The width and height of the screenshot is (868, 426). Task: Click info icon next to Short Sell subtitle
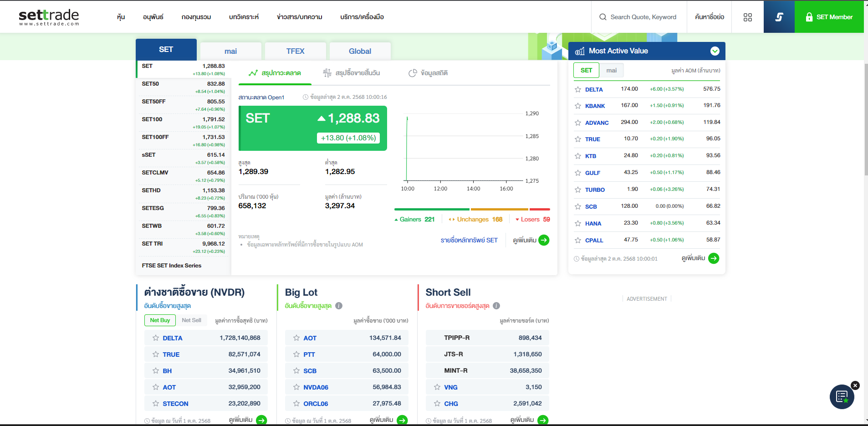click(496, 306)
